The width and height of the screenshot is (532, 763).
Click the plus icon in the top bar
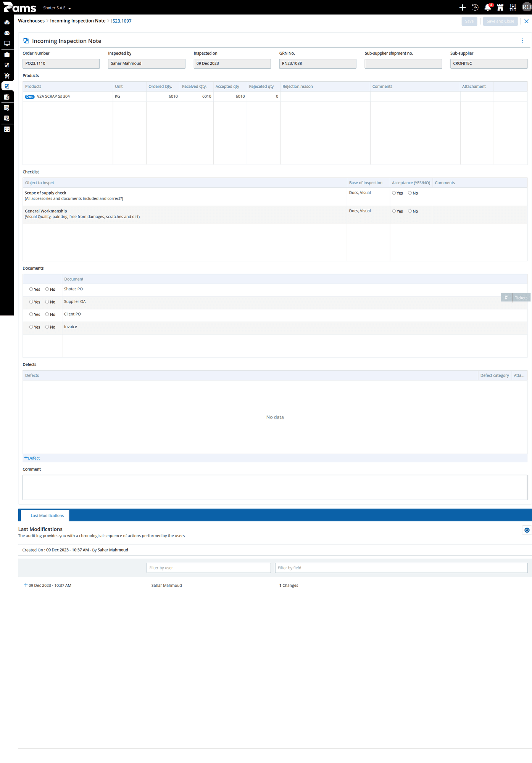point(463,7)
